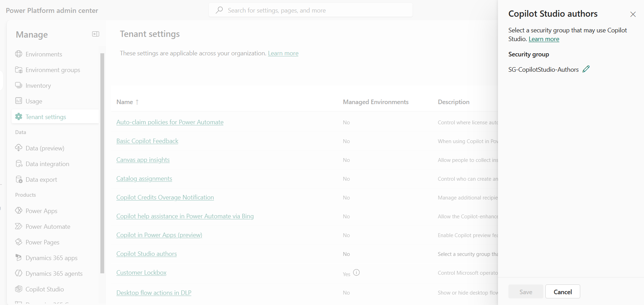This screenshot has width=644, height=305.
Task: Open Basic Copilot Feedback setting
Action: pyautogui.click(x=147, y=141)
